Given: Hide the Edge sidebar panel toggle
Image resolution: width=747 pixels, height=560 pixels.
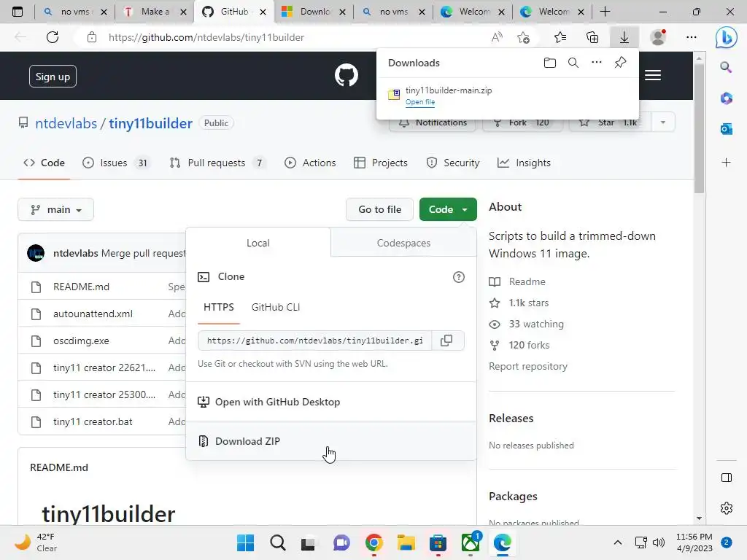Looking at the screenshot, I should point(726,478).
